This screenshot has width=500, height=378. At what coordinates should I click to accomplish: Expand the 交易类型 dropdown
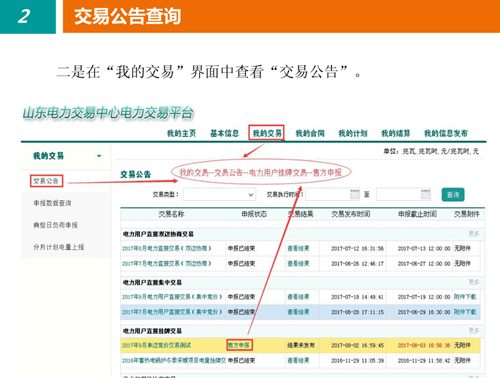point(219,195)
